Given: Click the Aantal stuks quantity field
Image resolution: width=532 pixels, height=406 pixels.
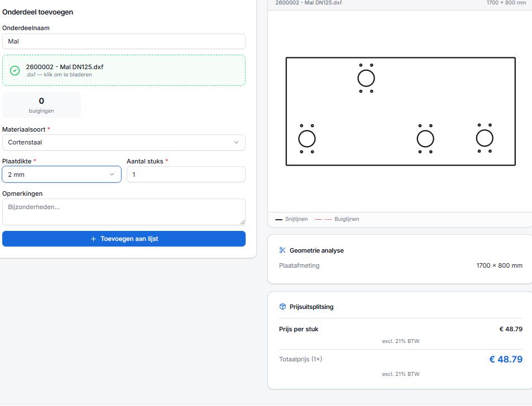Looking at the screenshot, I should pos(186,175).
